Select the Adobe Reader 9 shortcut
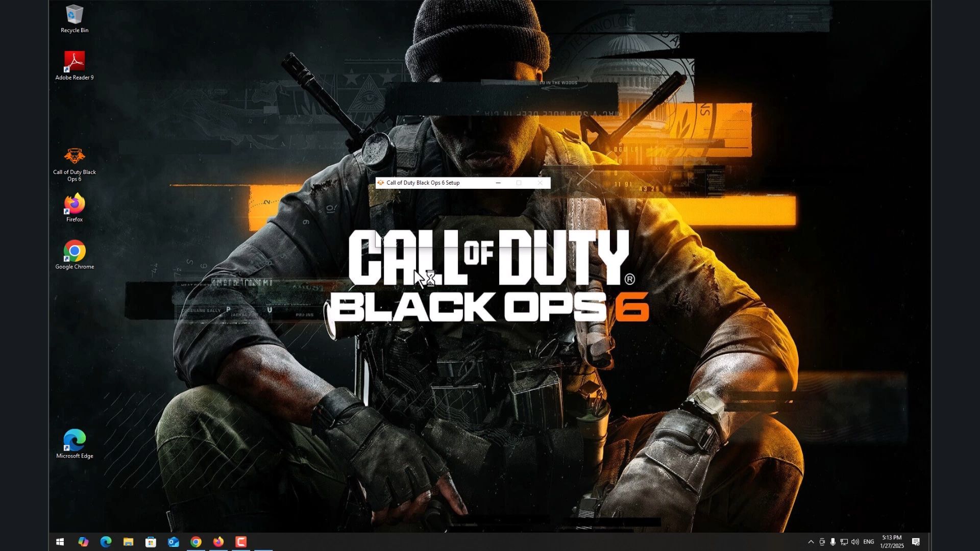Image resolution: width=980 pixels, height=551 pixels. tap(75, 66)
